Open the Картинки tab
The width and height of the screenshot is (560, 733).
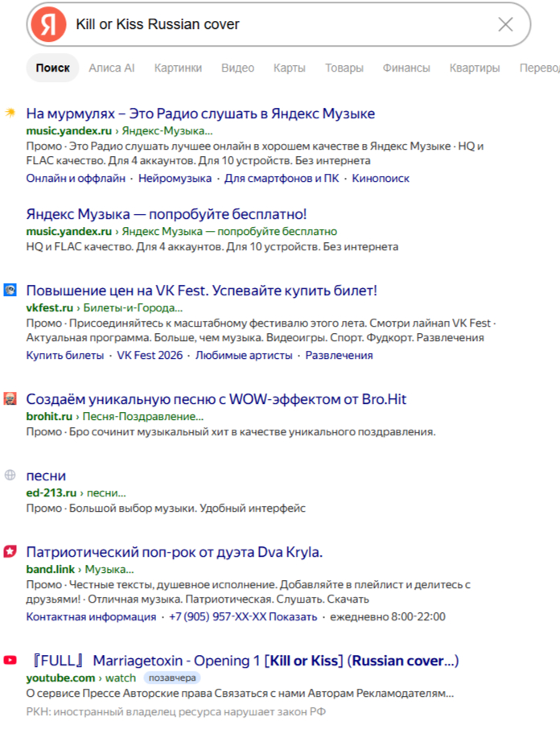click(x=178, y=68)
